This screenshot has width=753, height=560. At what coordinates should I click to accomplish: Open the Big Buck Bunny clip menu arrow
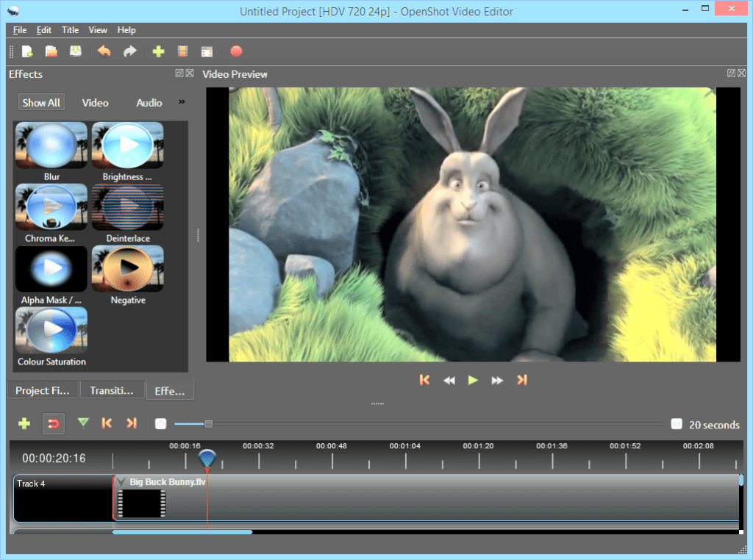(121, 481)
